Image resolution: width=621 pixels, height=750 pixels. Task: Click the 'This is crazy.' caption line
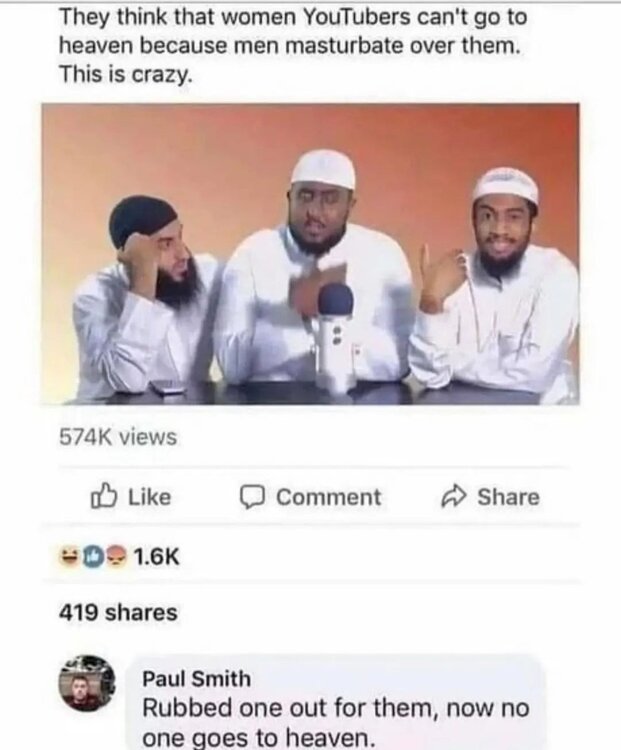(x=125, y=75)
